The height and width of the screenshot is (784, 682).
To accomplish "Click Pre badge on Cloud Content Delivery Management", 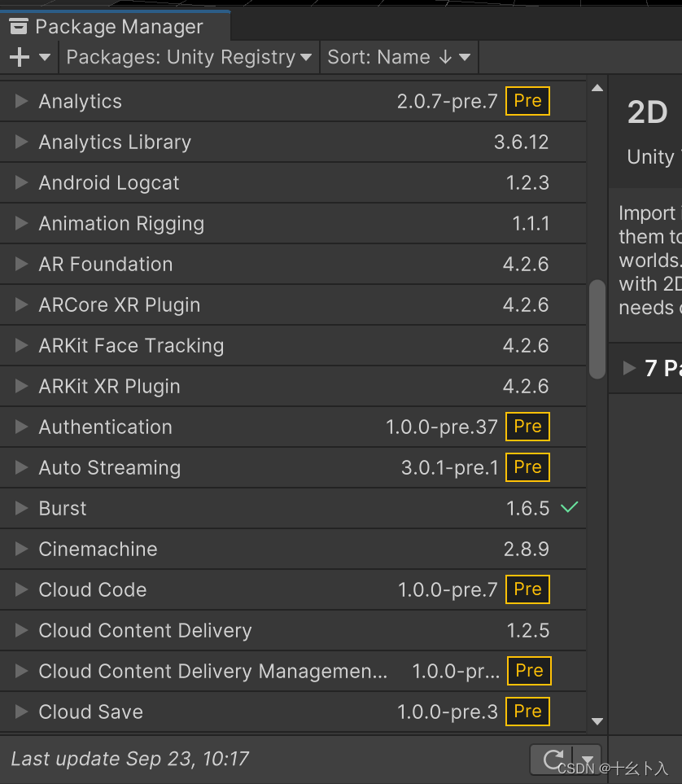I will click(x=529, y=671).
